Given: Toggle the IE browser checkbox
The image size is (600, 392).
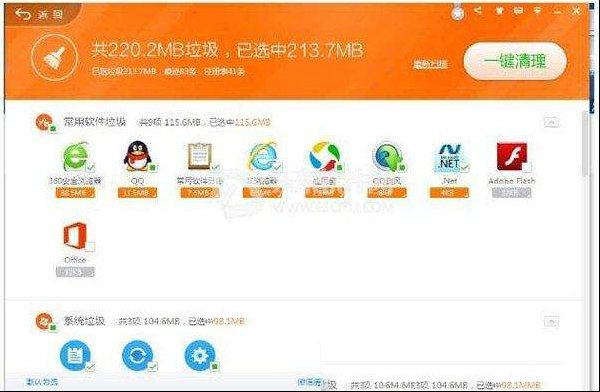Looking at the screenshot, I should pyautogui.click(x=278, y=167).
